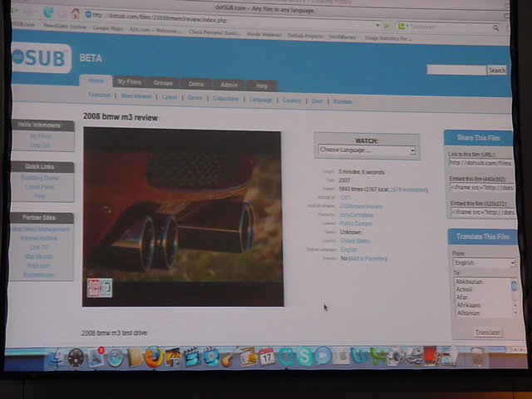Click the United States country link
Image resolution: width=532 pixels, height=399 pixels.
point(355,241)
